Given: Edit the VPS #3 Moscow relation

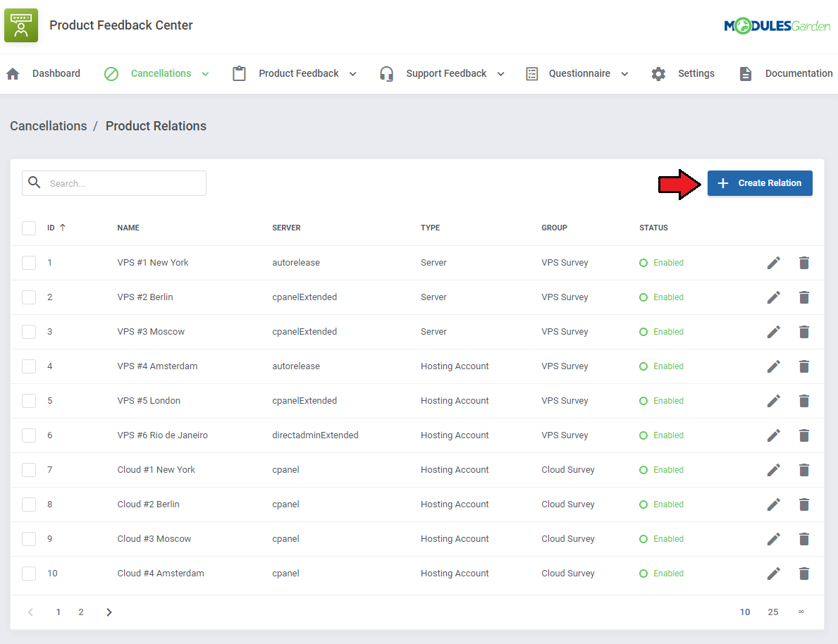Looking at the screenshot, I should click(x=773, y=332).
